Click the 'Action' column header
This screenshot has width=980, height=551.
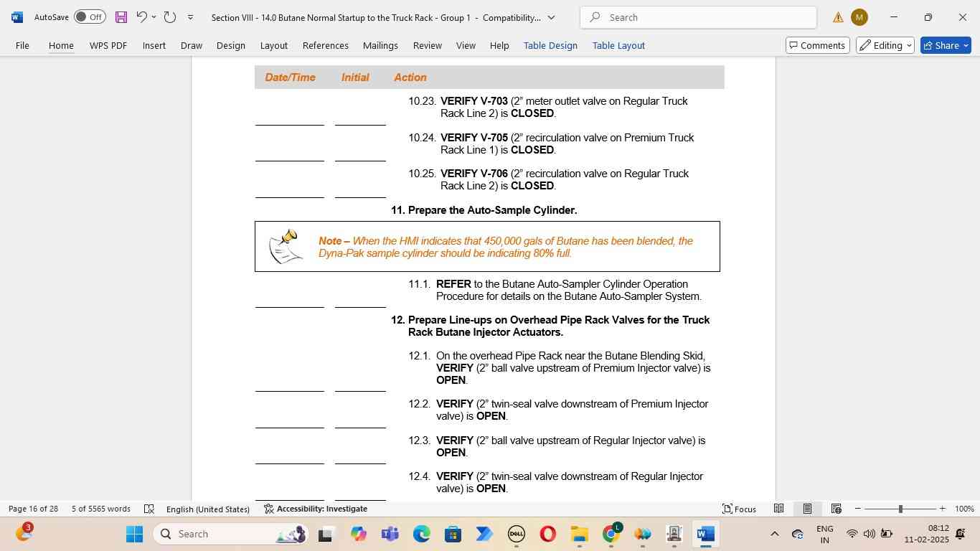pyautogui.click(x=410, y=77)
